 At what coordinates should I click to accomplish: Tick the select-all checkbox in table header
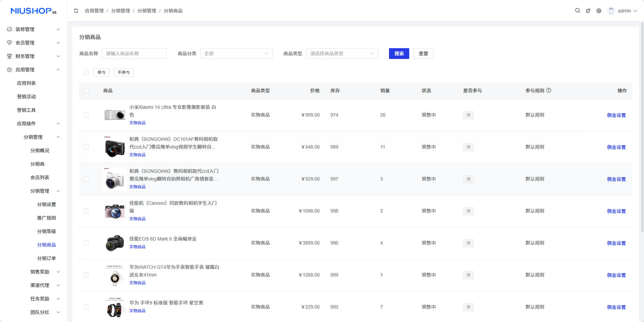(86, 91)
